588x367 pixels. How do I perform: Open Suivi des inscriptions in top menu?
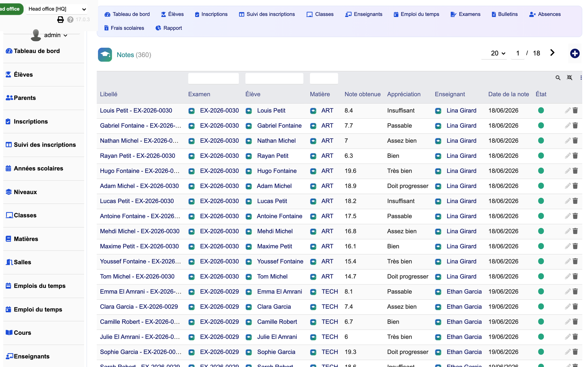pyautogui.click(x=267, y=14)
